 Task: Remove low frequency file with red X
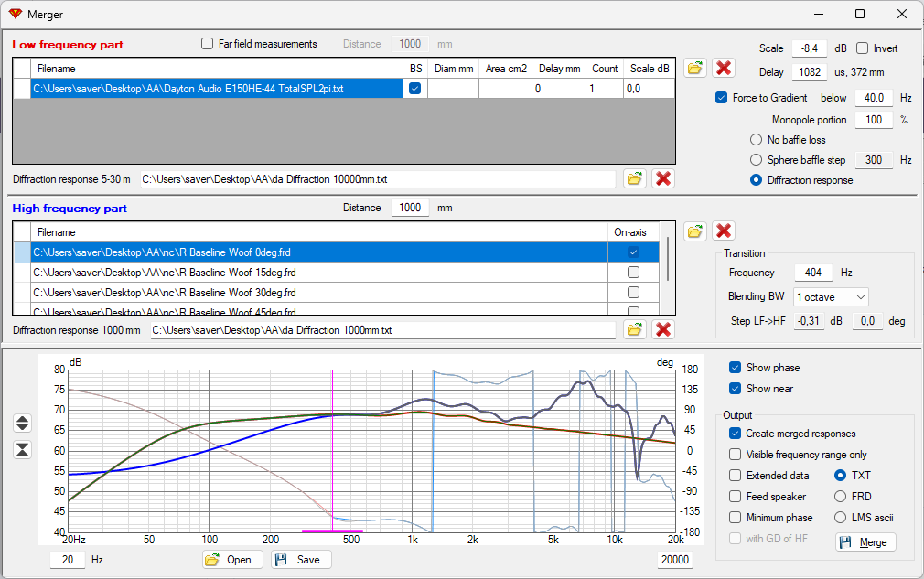pyautogui.click(x=723, y=68)
